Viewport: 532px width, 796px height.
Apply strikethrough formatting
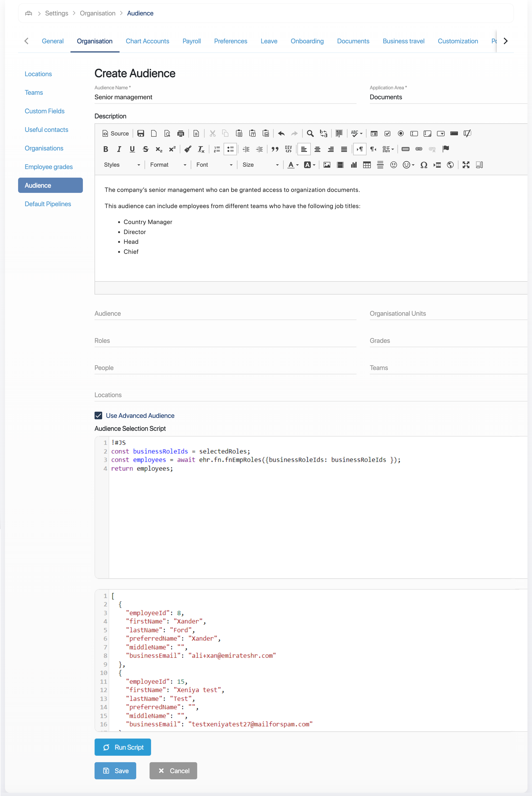[146, 149]
